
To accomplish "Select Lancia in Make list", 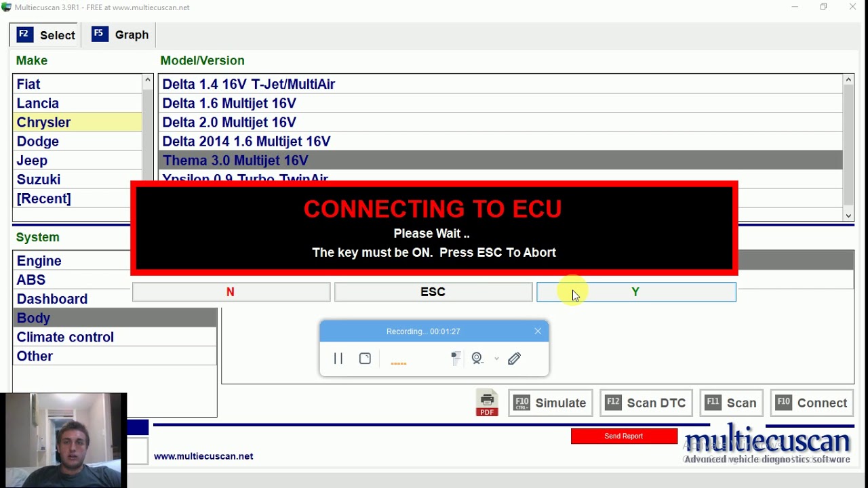I will [x=77, y=103].
